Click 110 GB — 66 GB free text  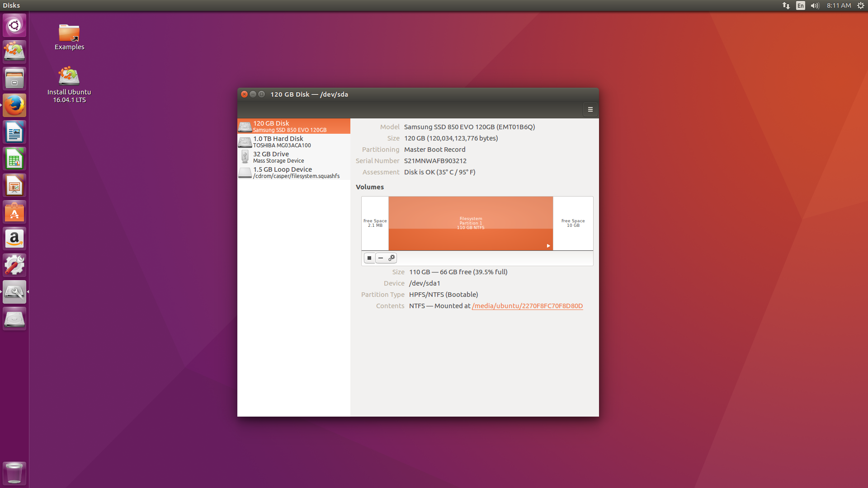point(458,272)
